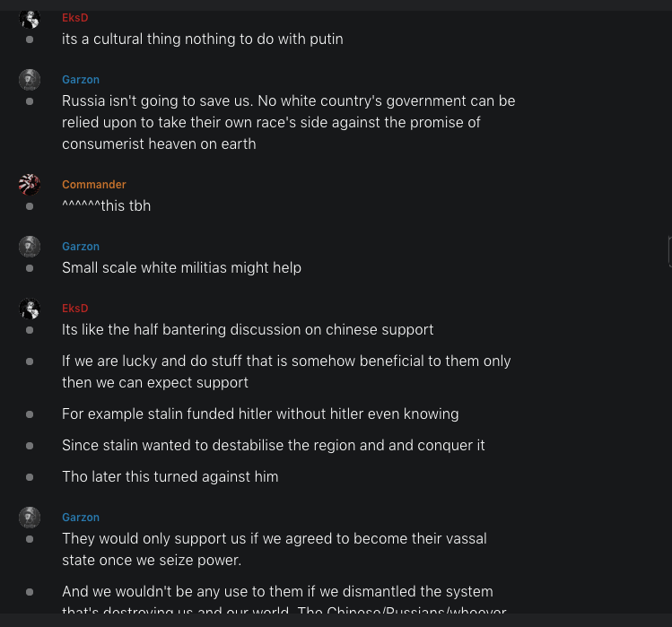
Task: Click EksD's avatar beside "half bantering discussion" message
Action: tap(30, 309)
